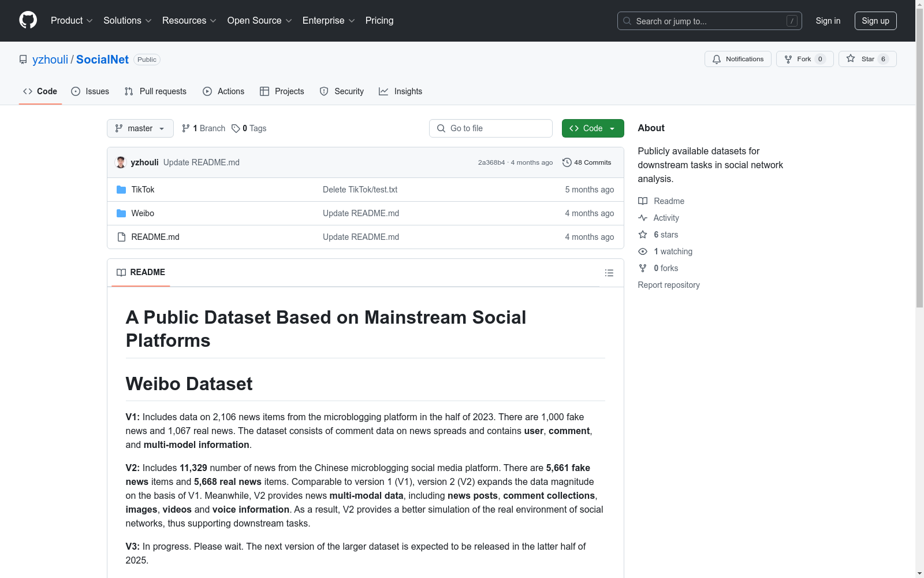Click the Sign up button
The height and width of the screenshot is (578, 924).
pyautogui.click(x=875, y=21)
